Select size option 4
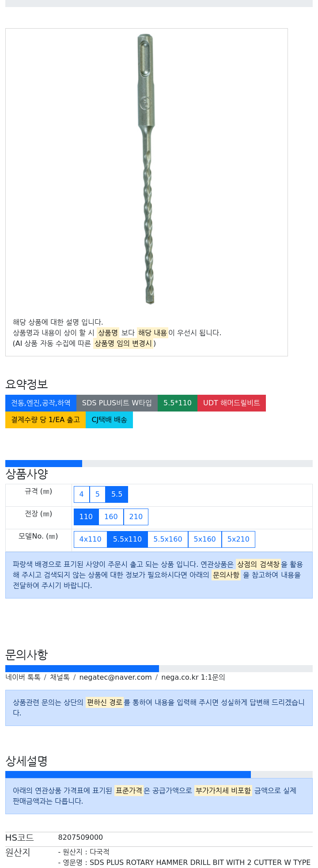 [81, 494]
